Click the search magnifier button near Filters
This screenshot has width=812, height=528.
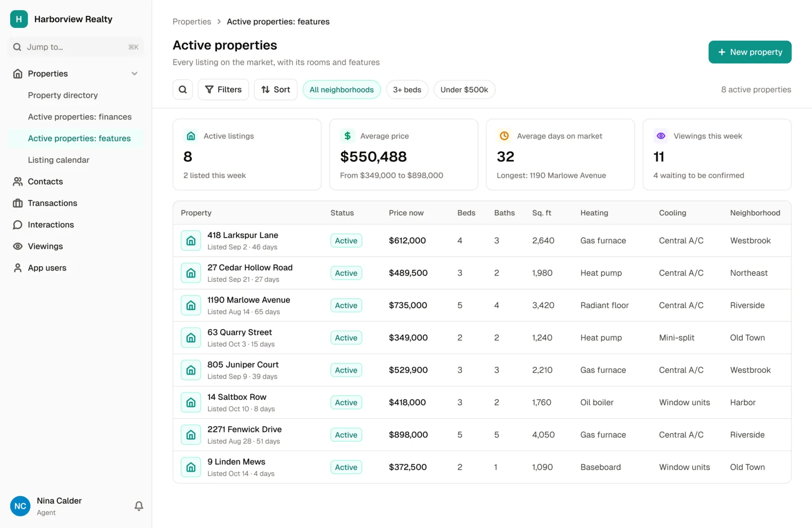click(x=183, y=89)
